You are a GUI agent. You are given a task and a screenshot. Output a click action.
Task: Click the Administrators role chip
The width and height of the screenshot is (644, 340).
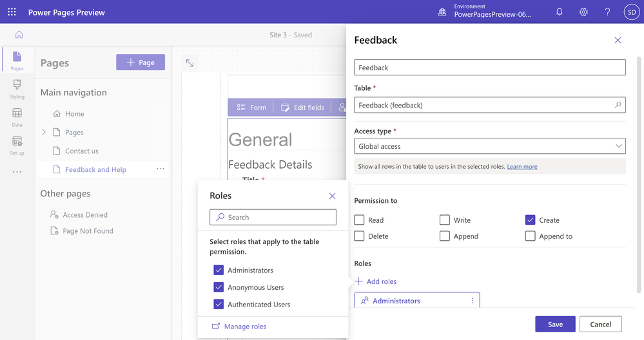(x=417, y=301)
